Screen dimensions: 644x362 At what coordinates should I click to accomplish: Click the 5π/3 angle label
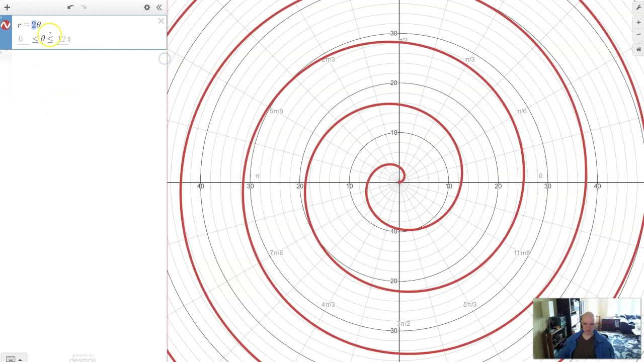tap(469, 304)
